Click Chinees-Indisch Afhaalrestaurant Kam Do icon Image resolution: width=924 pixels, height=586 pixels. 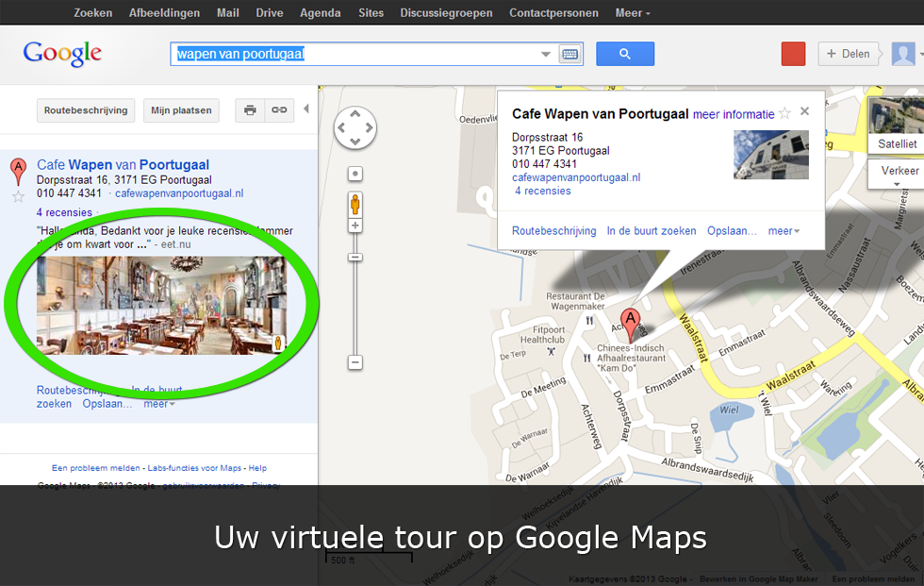pyautogui.click(x=586, y=358)
